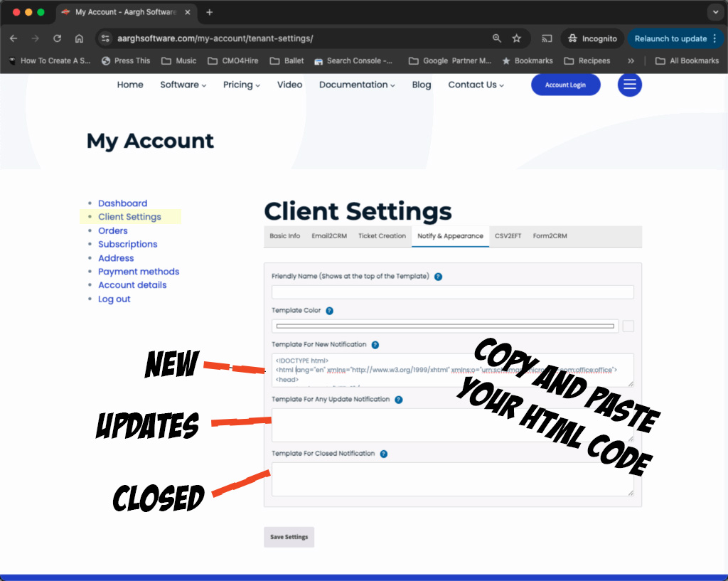Reload the page in the browser
The height and width of the screenshot is (581, 728).
click(x=58, y=38)
